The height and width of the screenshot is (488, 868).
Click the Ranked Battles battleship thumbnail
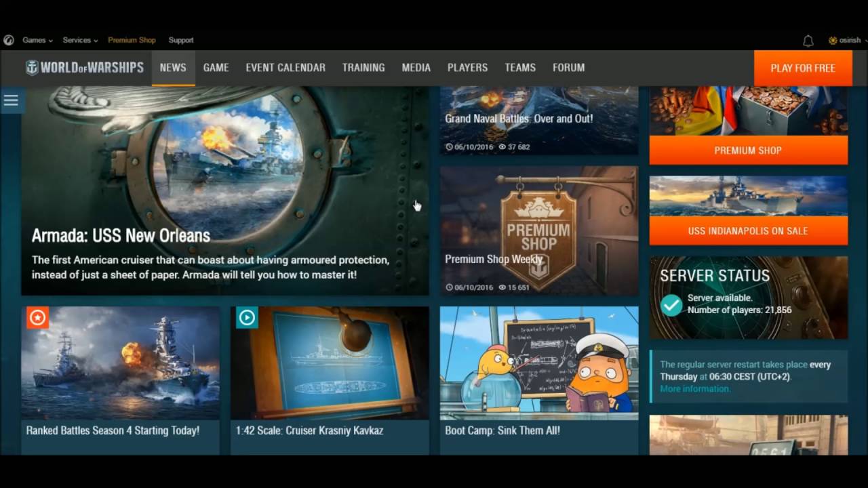pyautogui.click(x=121, y=363)
